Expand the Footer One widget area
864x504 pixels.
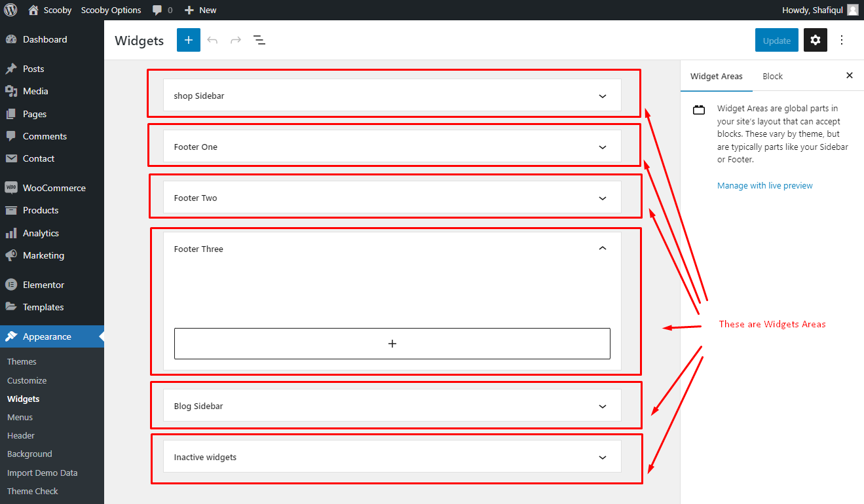[x=603, y=147]
